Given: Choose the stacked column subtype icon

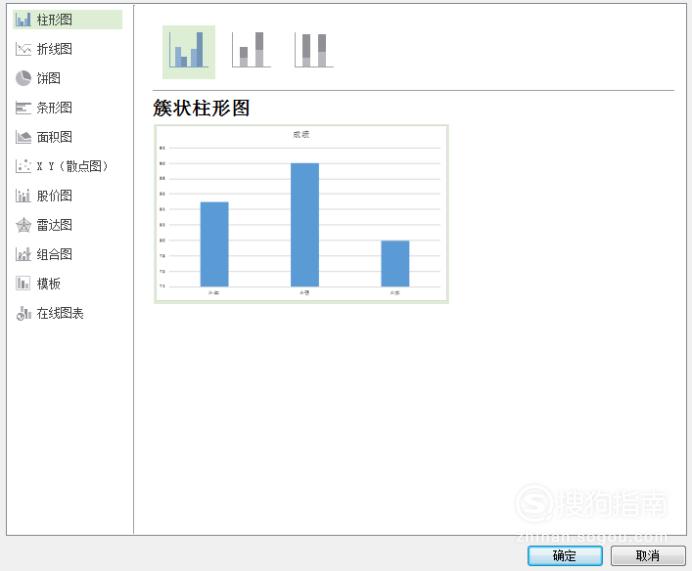Looking at the screenshot, I should pyautogui.click(x=251, y=49).
